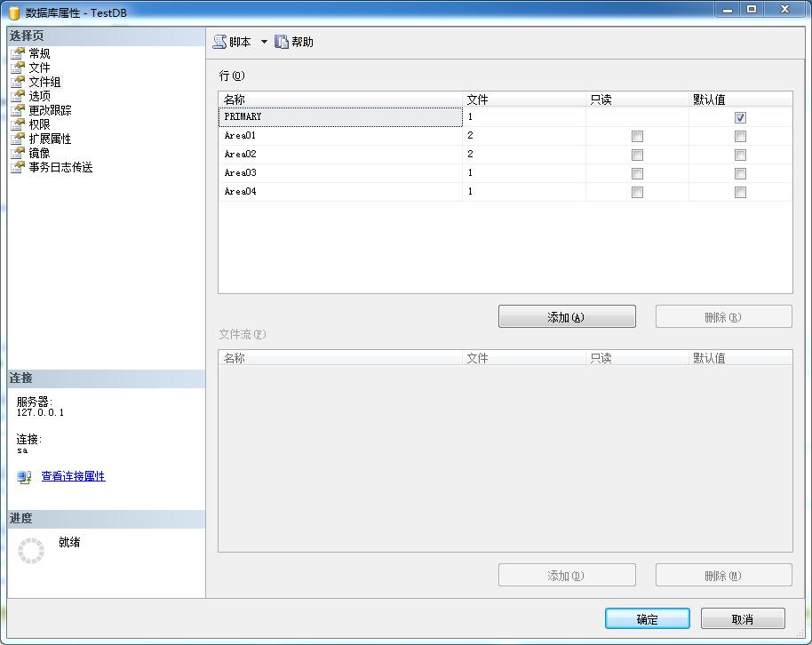
Task: Select the Area01 name cell
Action: click(340, 136)
